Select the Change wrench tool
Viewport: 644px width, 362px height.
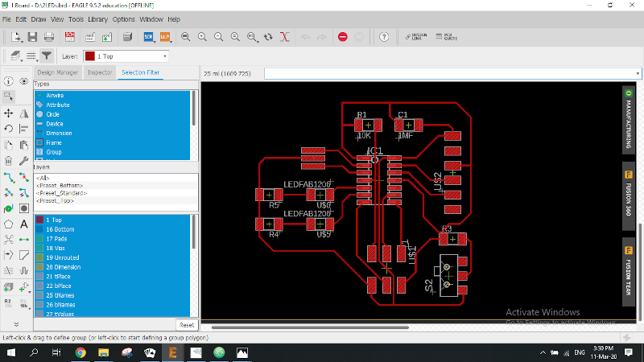[24, 161]
